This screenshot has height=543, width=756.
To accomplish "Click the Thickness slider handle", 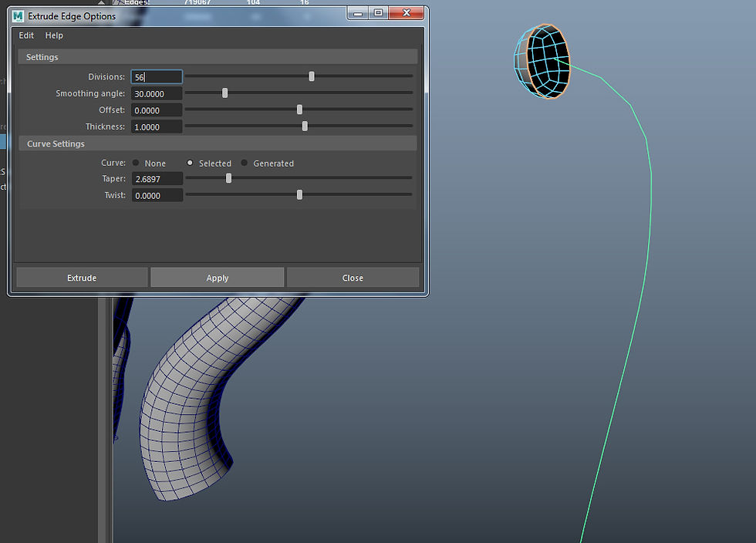I will [x=305, y=126].
